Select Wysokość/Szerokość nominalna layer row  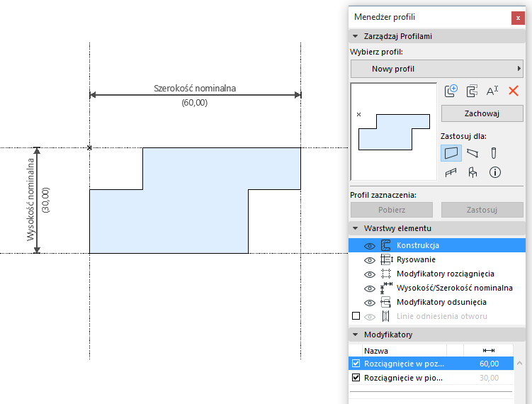(x=437, y=288)
